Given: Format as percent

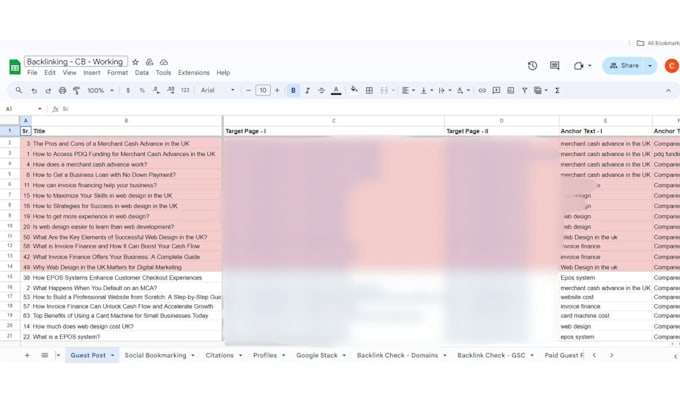Looking at the screenshot, I should click(142, 91).
